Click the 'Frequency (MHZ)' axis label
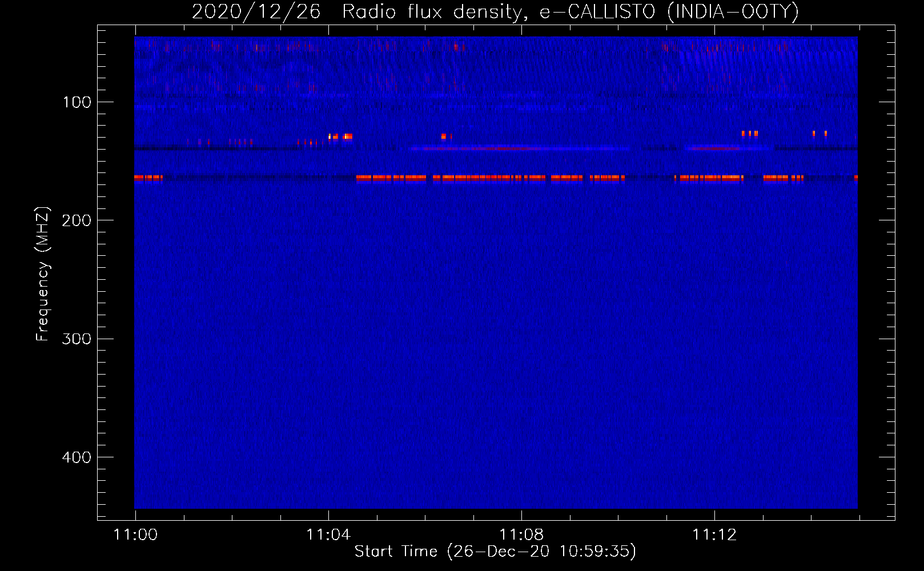The image size is (924, 571). 42,274
